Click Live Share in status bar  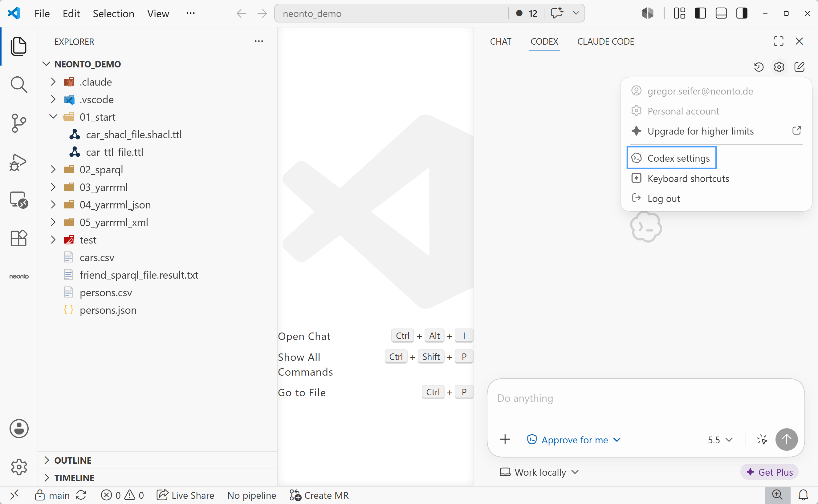(x=186, y=495)
